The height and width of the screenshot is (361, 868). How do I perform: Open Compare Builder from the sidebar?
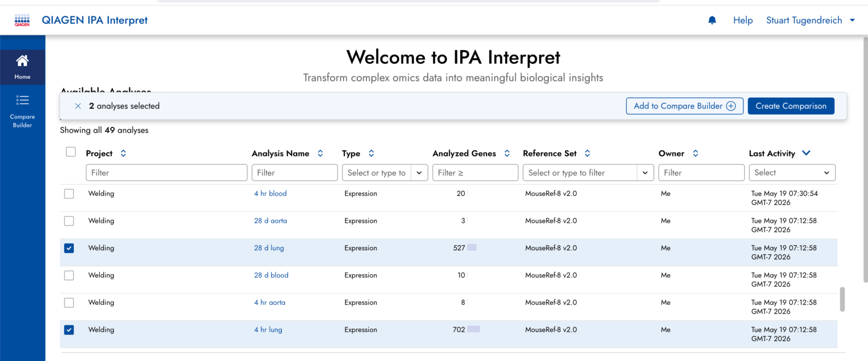22,111
